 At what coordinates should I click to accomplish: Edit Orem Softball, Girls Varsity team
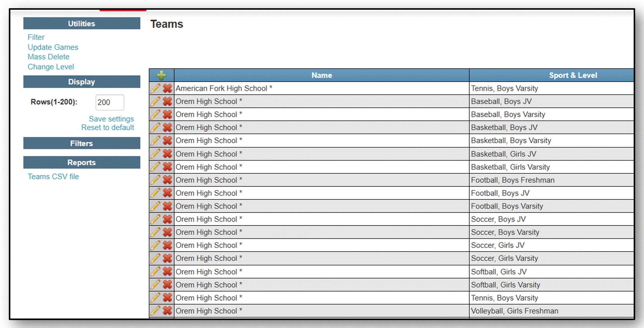[155, 285]
